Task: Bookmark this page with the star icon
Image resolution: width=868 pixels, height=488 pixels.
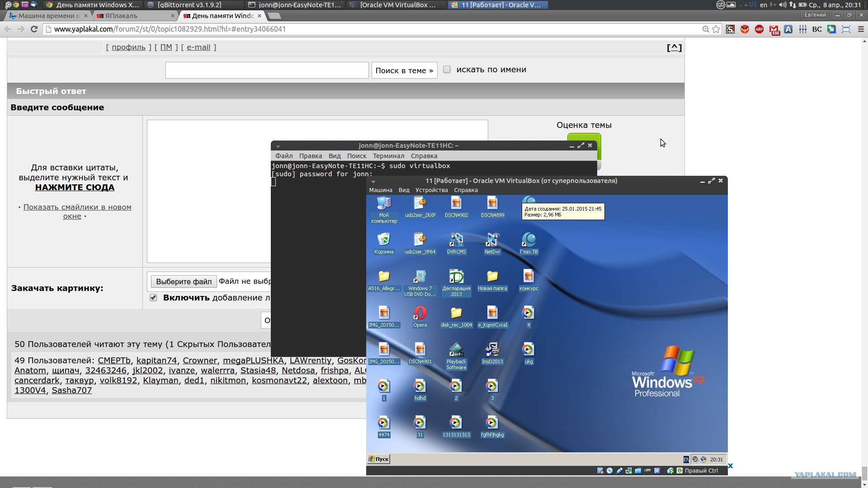Action: pyautogui.click(x=716, y=29)
